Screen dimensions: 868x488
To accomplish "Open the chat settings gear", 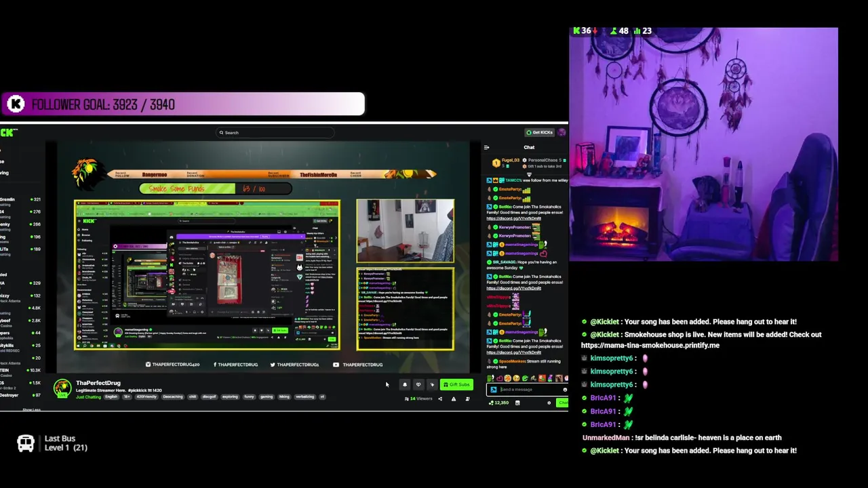I will (x=549, y=403).
